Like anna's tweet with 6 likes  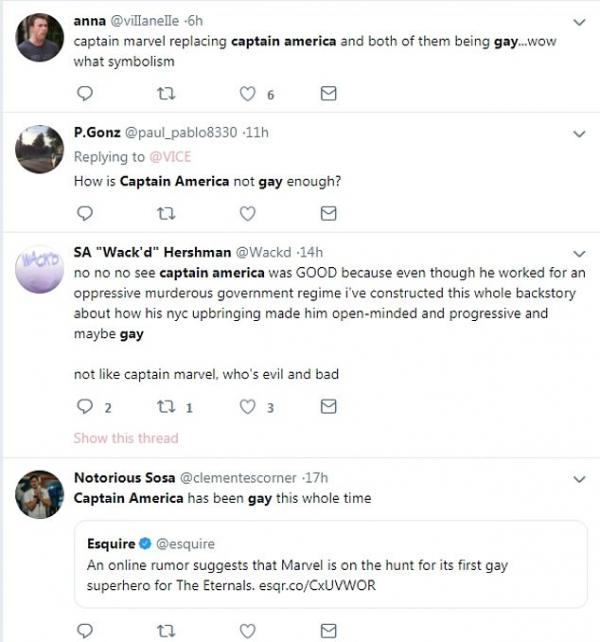(247, 94)
